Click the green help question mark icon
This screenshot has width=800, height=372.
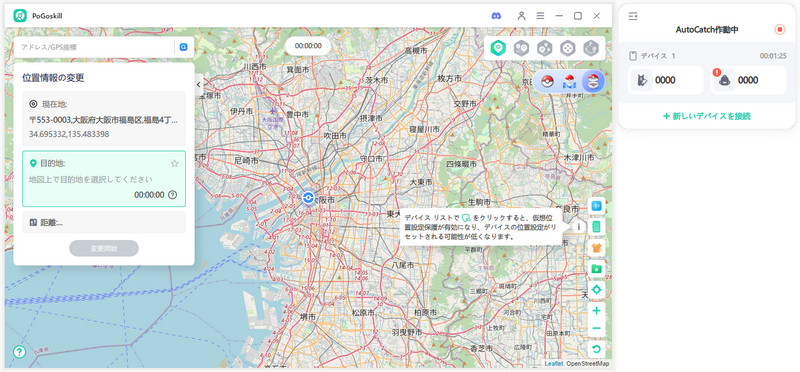click(19, 352)
